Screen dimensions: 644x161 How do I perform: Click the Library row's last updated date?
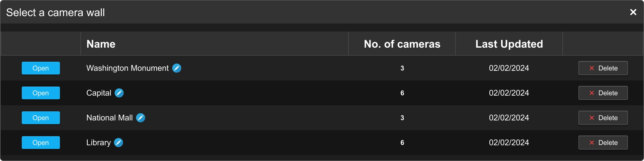tap(509, 143)
